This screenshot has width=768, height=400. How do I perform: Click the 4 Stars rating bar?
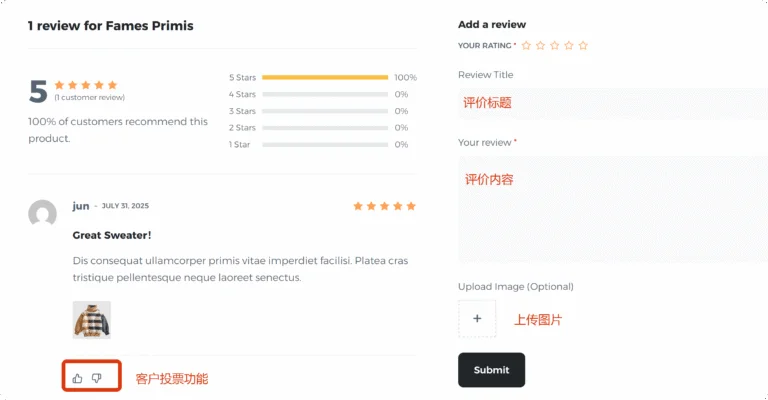click(x=324, y=94)
